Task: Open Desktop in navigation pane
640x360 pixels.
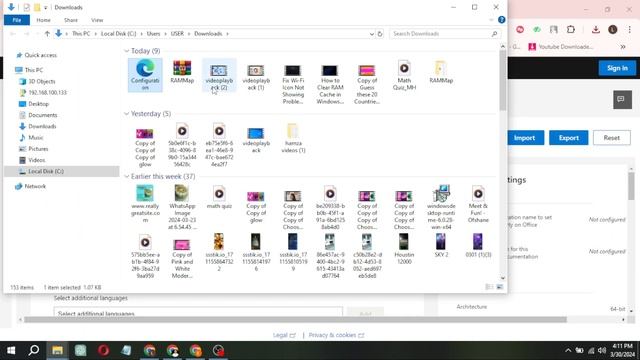Action: (38, 104)
